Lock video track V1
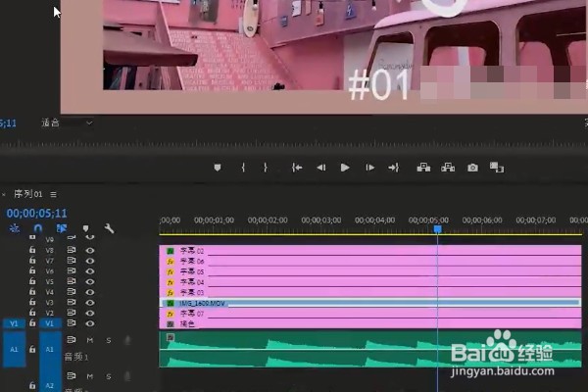The image size is (588, 392). (32, 323)
